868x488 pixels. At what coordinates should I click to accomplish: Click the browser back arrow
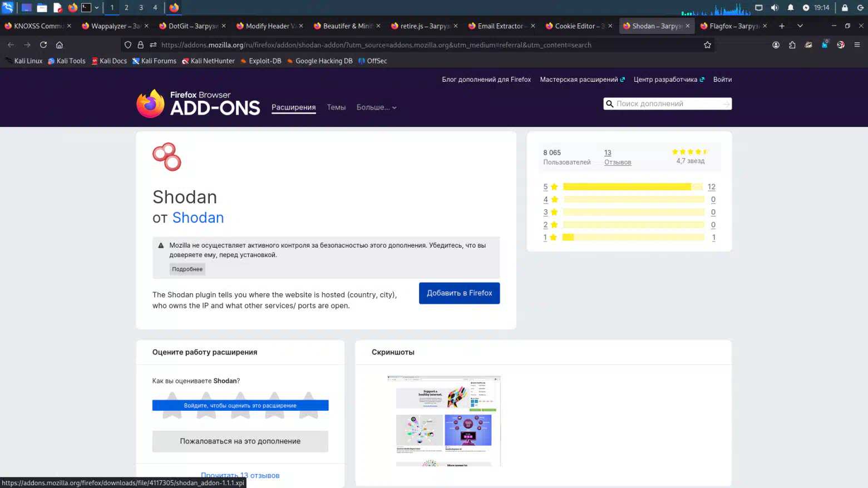click(11, 45)
